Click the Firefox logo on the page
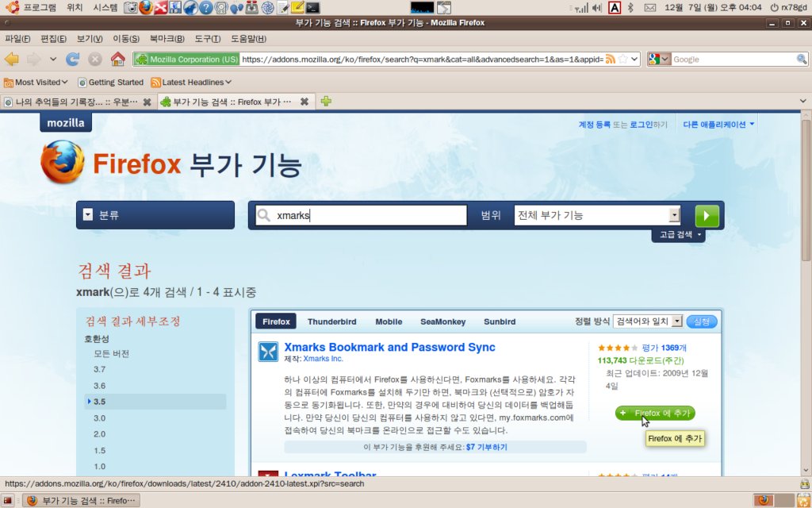The image size is (812, 508). tap(63, 162)
